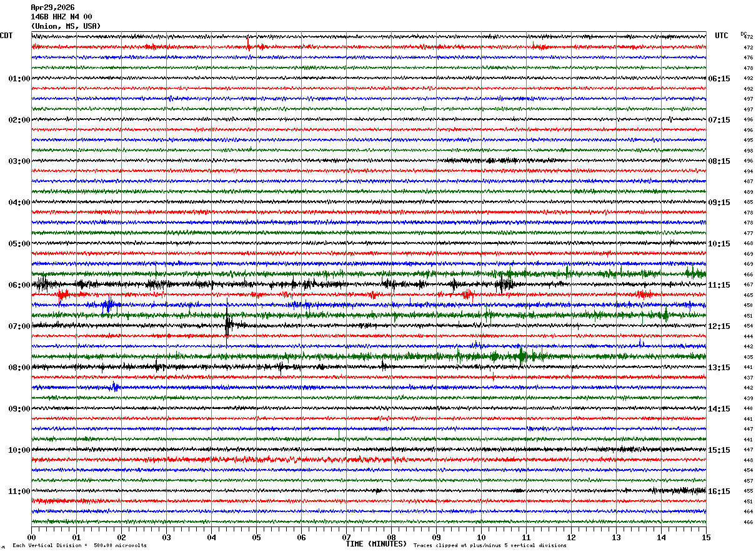Screen dimensions: 756x554
Task: Select minute tick label 15 on the x-axis
Action: pos(705,537)
